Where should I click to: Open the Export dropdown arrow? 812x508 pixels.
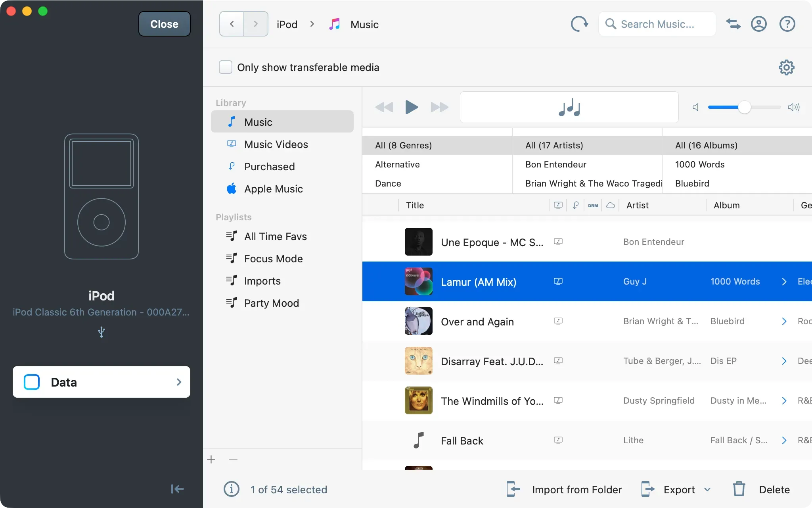pos(707,489)
